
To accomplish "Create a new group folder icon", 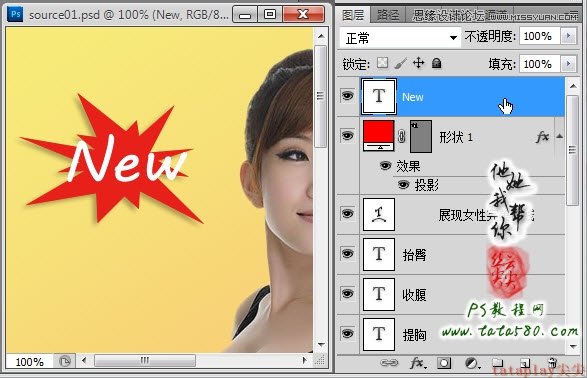I will click(497, 363).
